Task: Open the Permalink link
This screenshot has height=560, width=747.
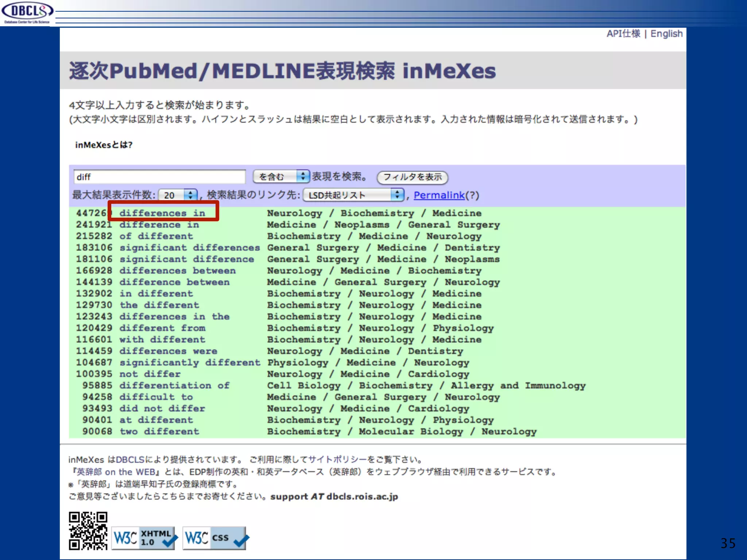Action: 439,195
